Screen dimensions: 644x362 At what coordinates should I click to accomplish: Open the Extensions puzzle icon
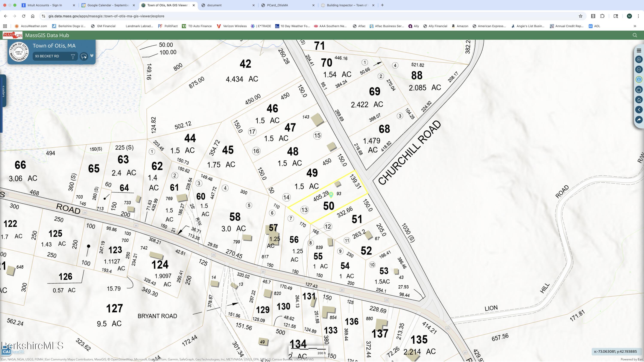[x=602, y=16]
